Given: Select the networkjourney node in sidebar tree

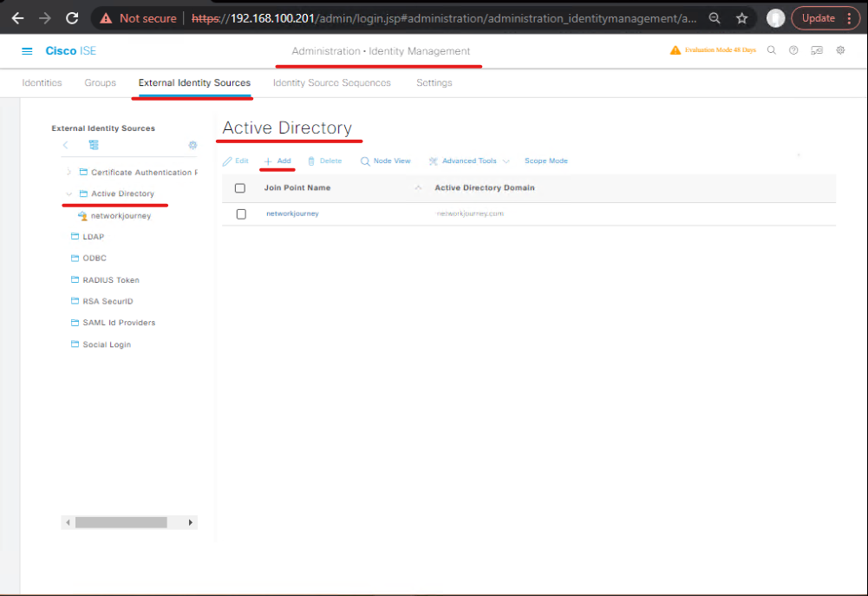Looking at the screenshot, I should 121,215.
